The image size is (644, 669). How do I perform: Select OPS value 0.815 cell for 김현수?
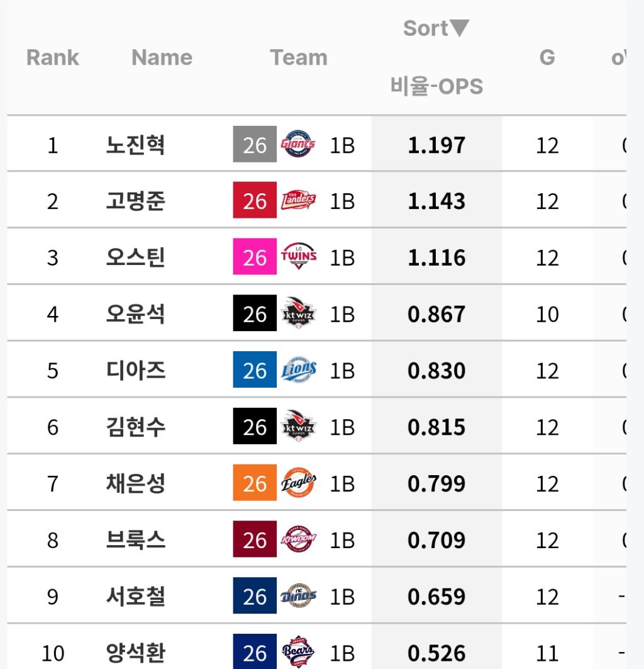pyautogui.click(x=436, y=426)
